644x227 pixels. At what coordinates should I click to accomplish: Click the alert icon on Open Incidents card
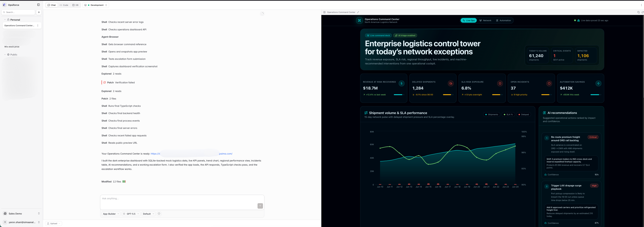point(549,84)
